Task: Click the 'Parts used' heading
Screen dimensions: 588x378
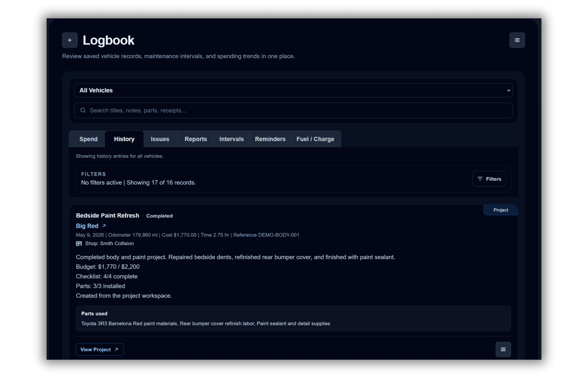Action: click(x=94, y=314)
